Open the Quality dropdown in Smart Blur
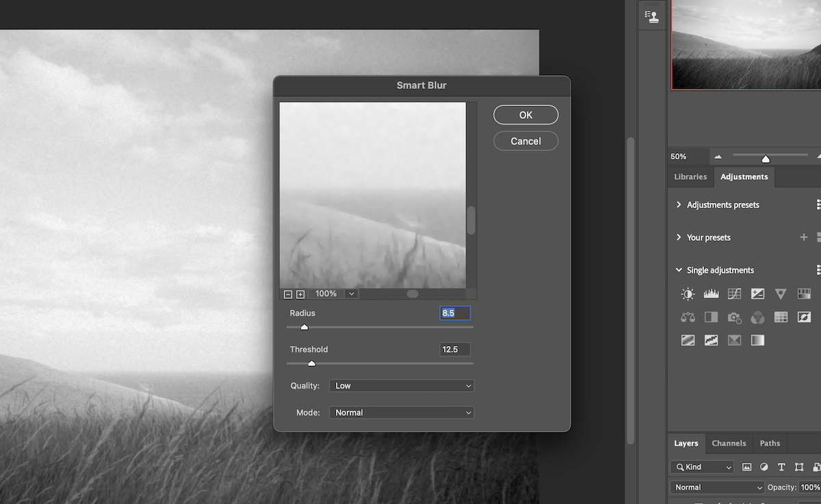 click(401, 385)
